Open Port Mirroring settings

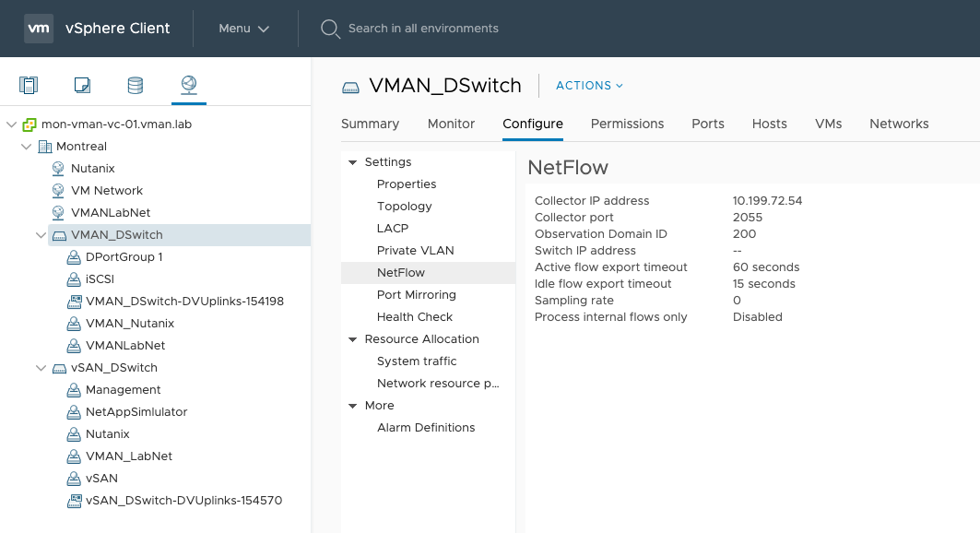(x=416, y=295)
